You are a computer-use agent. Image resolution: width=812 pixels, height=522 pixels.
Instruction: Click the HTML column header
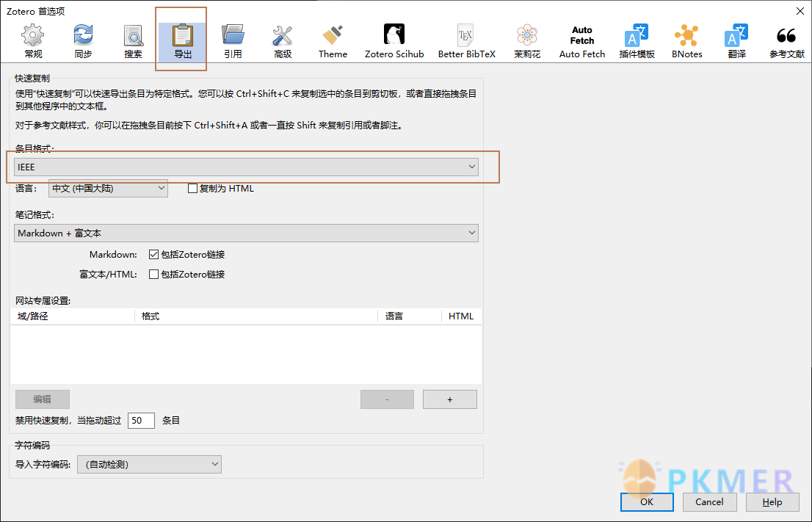[x=461, y=316]
